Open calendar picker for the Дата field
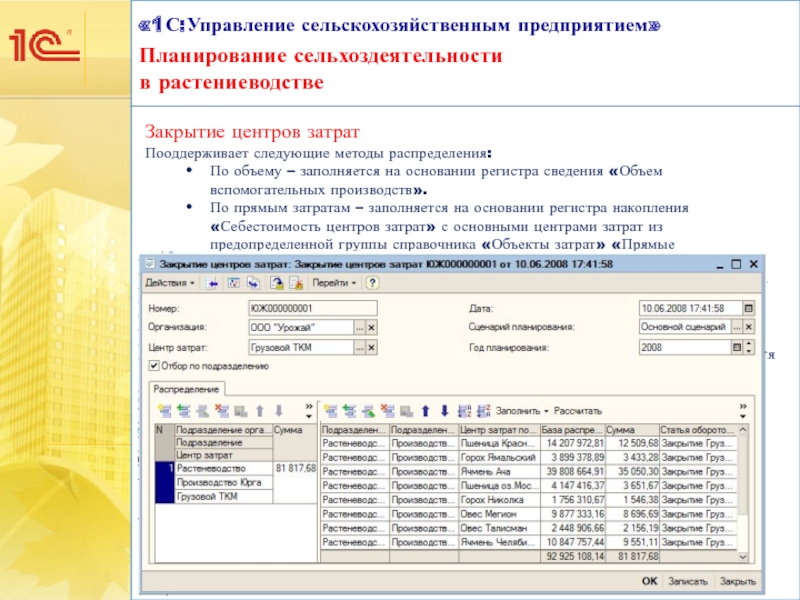Image resolution: width=800 pixels, height=600 pixels. coord(748,308)
